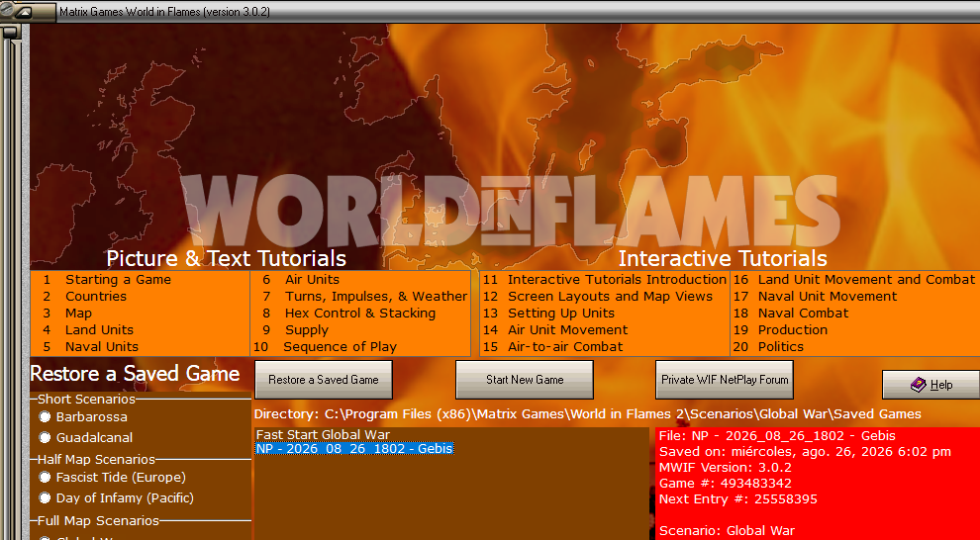Click the Restore a Saved Game button

click(324, 380)
